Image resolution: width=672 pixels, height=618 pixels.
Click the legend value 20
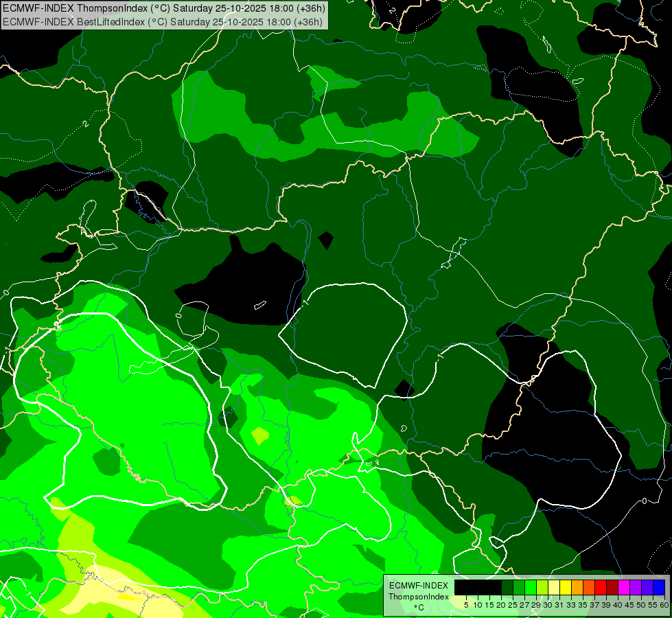coord(501,605)
